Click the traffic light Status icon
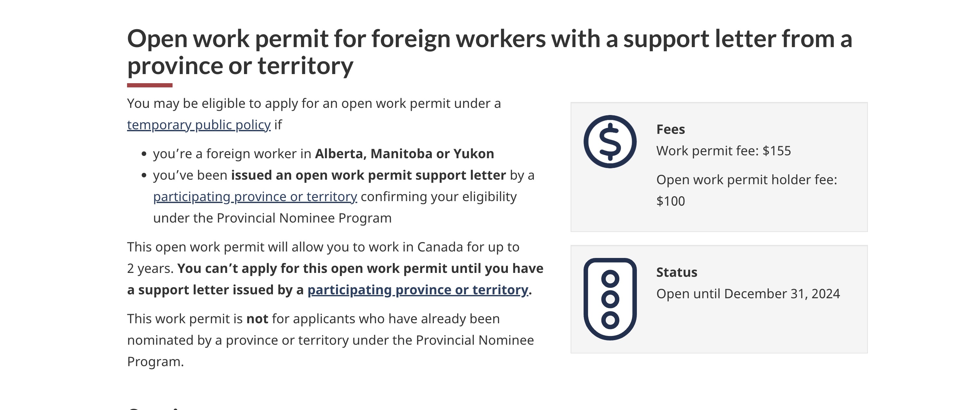The height and width of the screenshot is (410, 980). point(610,299)
